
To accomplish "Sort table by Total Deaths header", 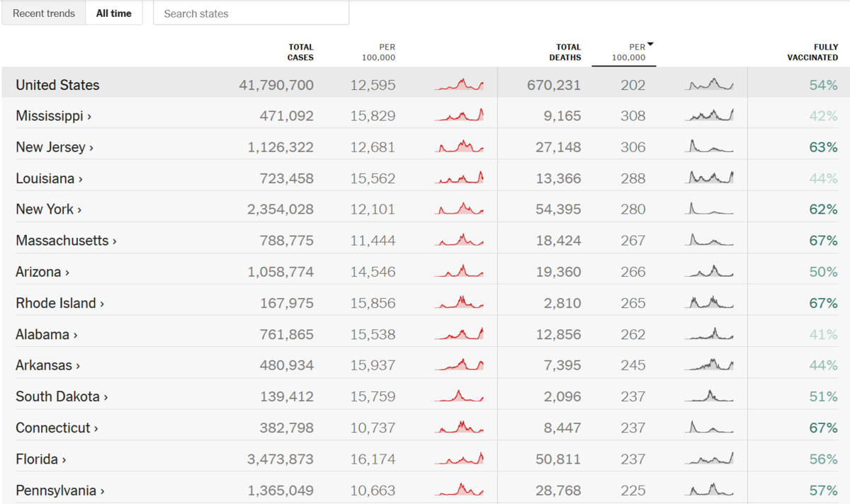I will (567, 52).
